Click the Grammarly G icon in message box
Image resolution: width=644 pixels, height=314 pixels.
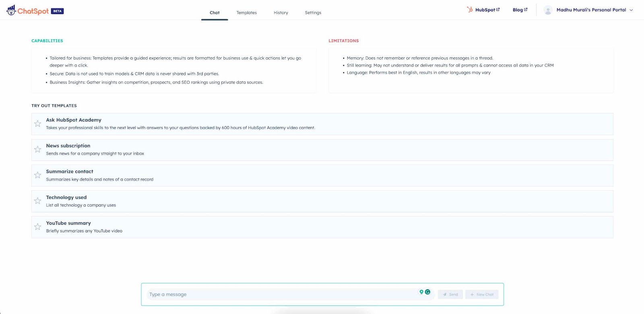pos(427,292)
